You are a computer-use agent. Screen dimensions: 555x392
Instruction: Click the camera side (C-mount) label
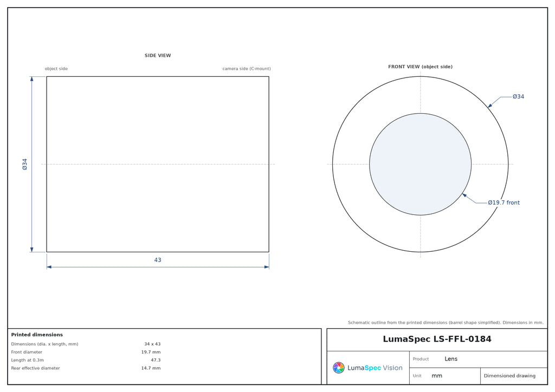pos(247,69)
